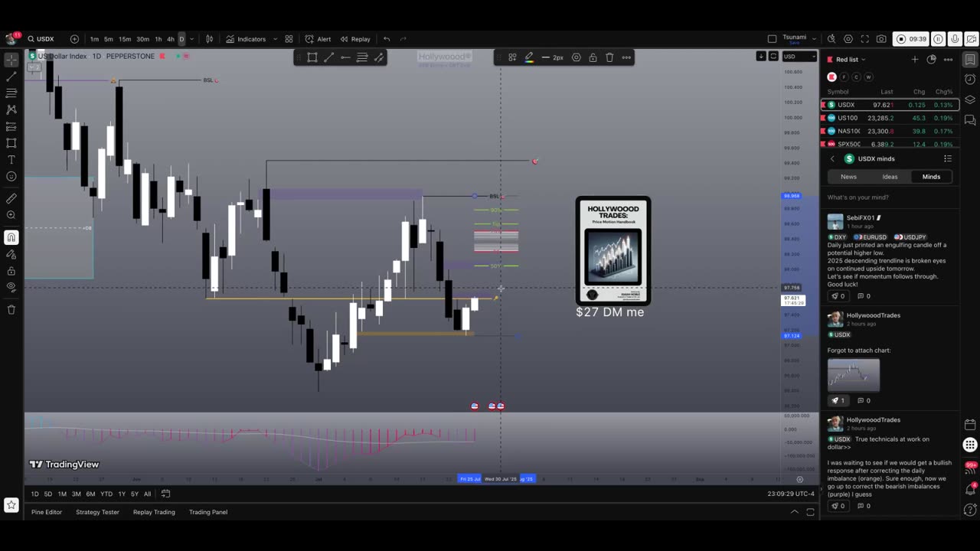The height and width of the screenshot is (551, 980).
Task: Expand the timeframe dropdown arrow
Action: tap(191, 39)
